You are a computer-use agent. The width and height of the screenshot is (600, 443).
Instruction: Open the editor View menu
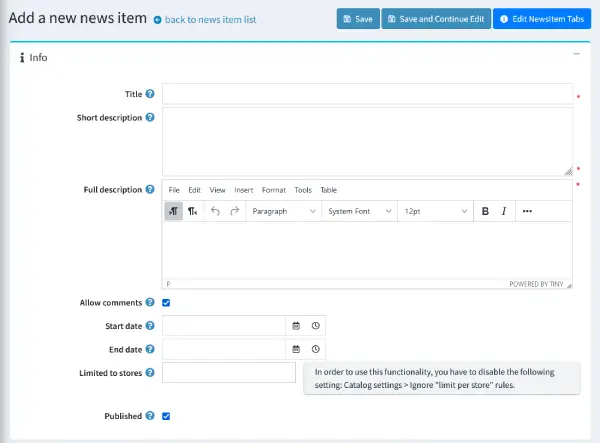tap(217, 190)
